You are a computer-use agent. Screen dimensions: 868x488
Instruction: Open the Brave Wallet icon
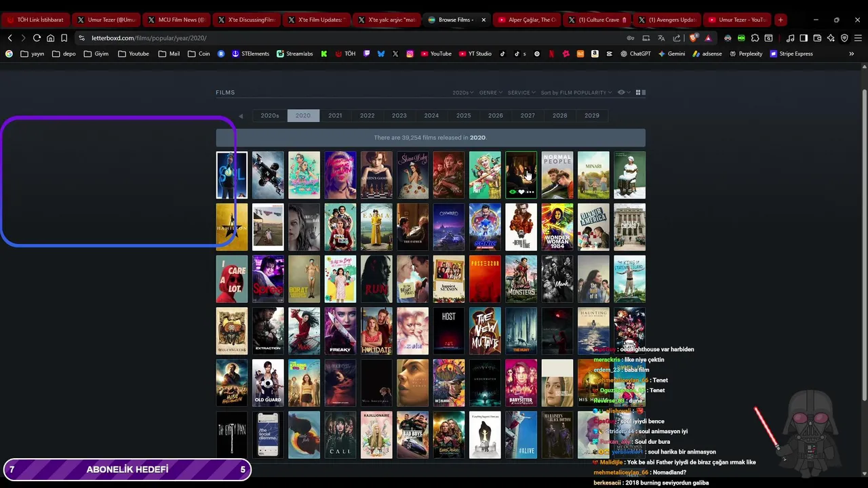(x=817, y=38)
